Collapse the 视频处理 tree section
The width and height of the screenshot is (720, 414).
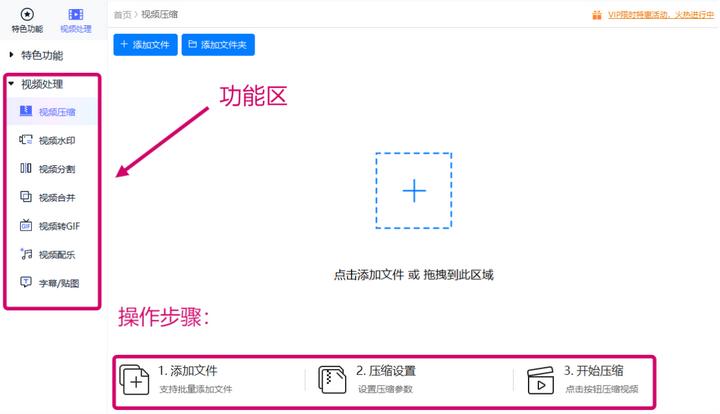pyautogui.click(x=11, y=84)
